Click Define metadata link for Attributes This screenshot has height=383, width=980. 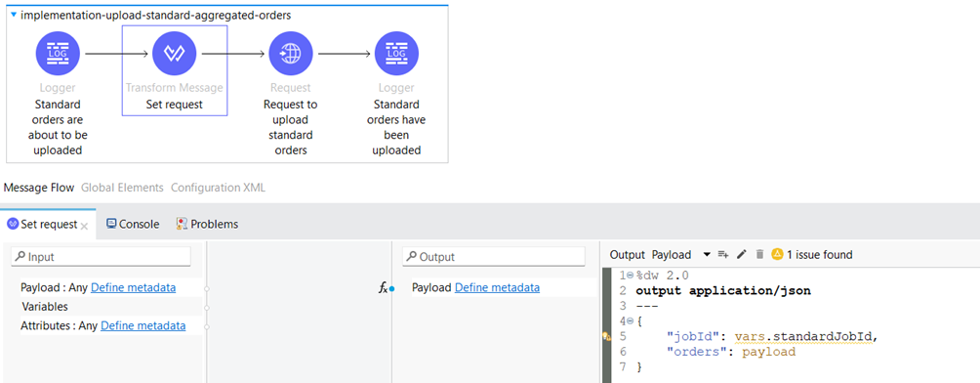[x=143, y=325]
